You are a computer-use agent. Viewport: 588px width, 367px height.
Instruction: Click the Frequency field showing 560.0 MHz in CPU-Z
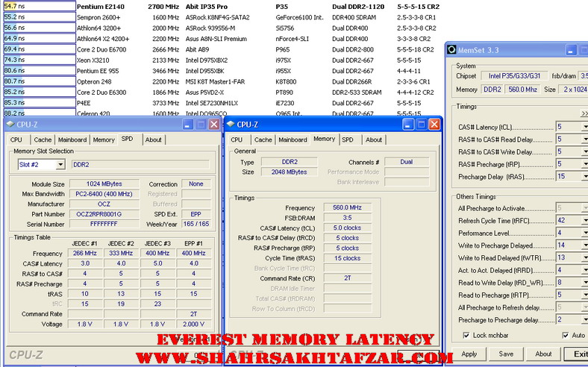[347, 207]
